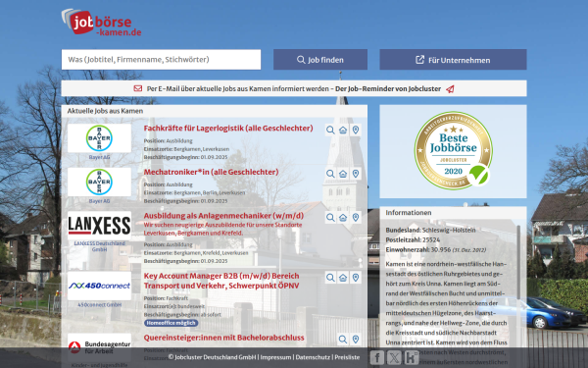Click home icon for Key Account Manager job

click(343, 278)
